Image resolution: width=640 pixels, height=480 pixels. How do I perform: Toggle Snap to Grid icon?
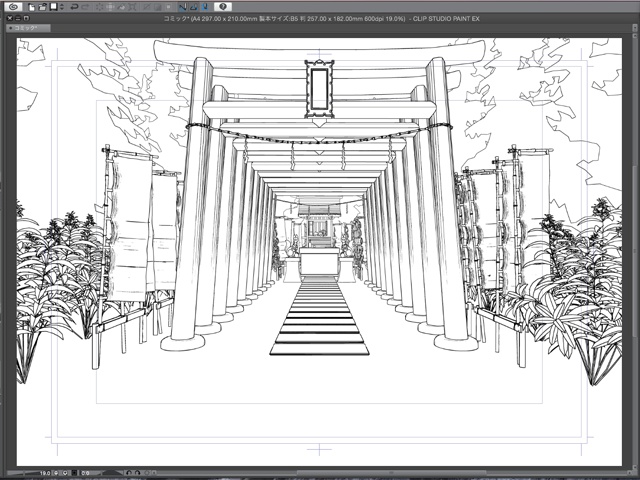point(205,7)
